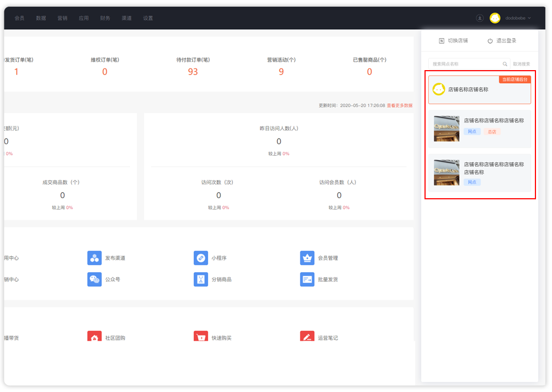Viewport: 552px width, 392px height.
Task: Open the 数据 menu in the top navigation
Action: [x=41, y=18]
